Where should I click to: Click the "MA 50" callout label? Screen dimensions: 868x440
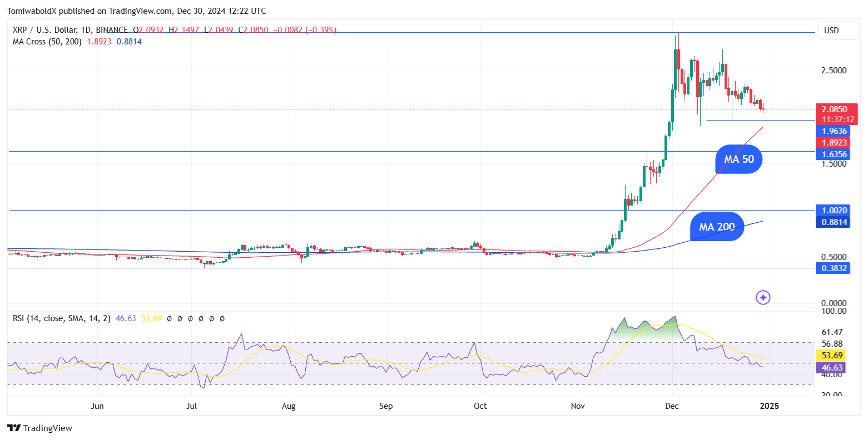739,159
